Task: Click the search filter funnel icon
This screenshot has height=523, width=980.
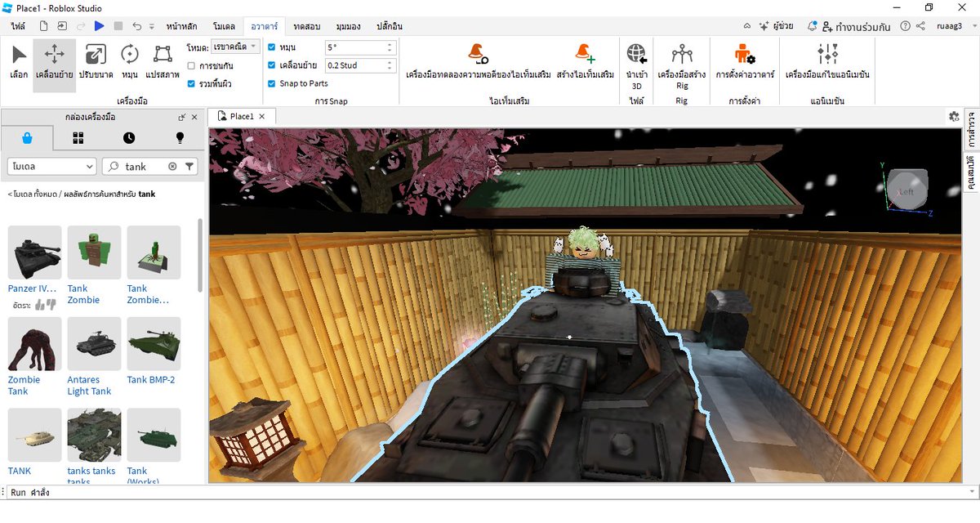Action: [189, 167]
